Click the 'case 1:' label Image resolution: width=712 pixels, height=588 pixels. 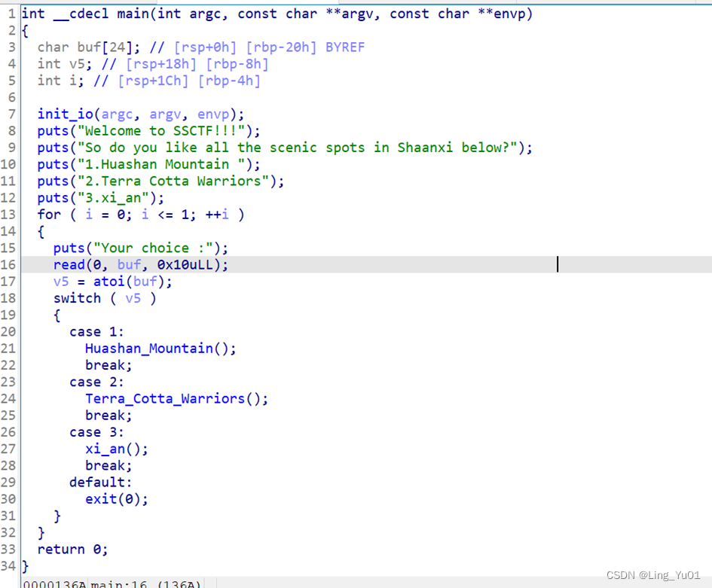pos(96,332)
